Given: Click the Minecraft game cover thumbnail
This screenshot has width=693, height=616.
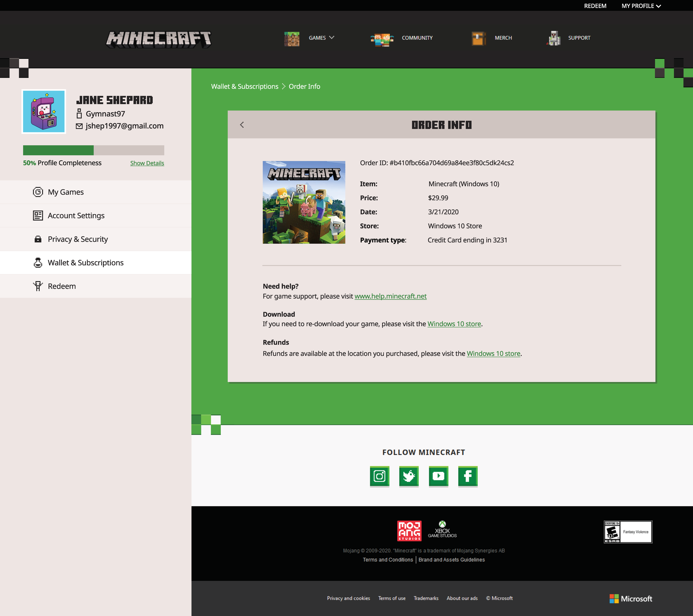Looking at the screenshot, I should click(304, 202).
